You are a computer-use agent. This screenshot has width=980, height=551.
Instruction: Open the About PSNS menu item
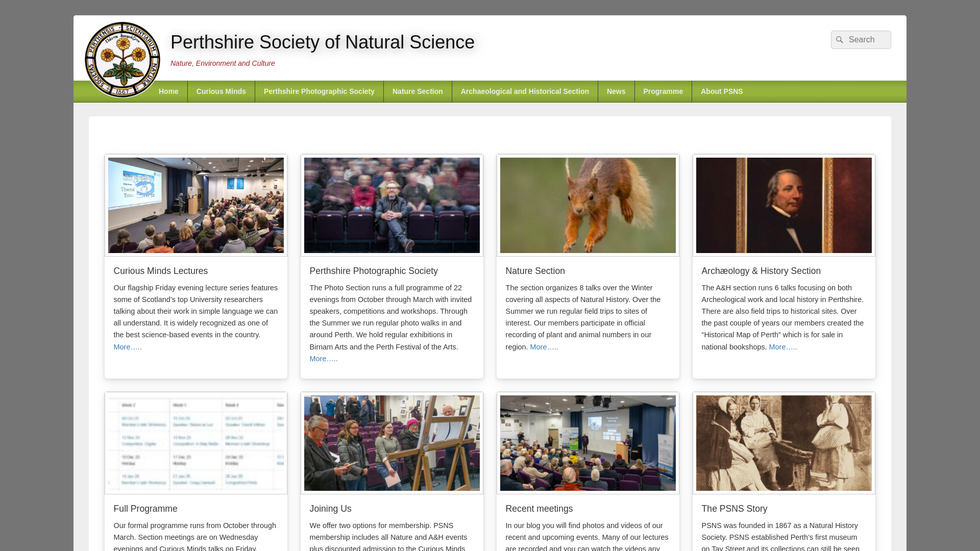click(x=722, y=91)
